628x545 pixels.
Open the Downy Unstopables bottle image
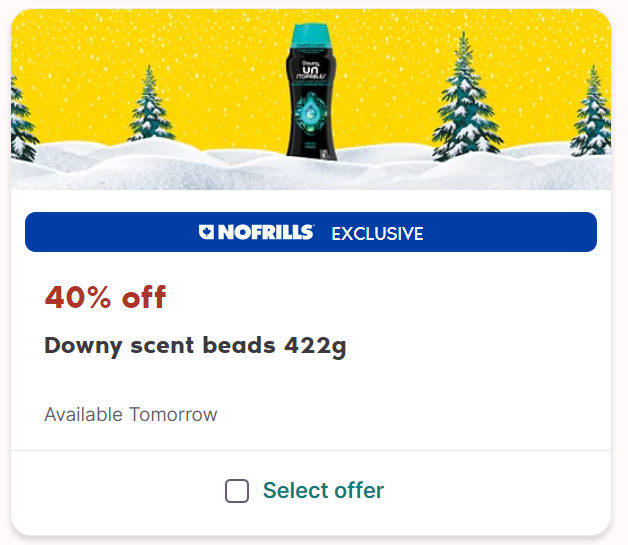click(x=311, y=92)
